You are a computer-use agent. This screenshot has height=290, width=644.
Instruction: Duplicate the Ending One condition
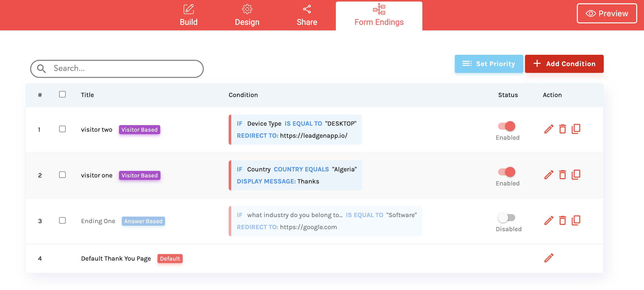576,221
